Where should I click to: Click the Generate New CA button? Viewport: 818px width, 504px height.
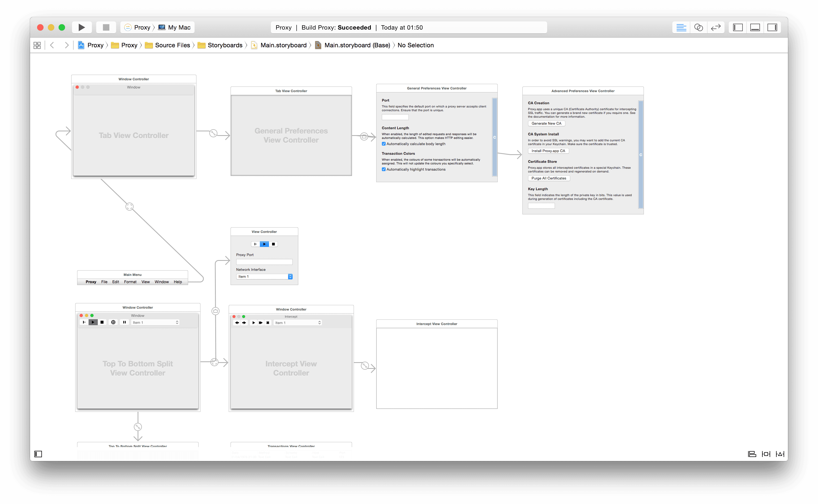coord(547,124)
